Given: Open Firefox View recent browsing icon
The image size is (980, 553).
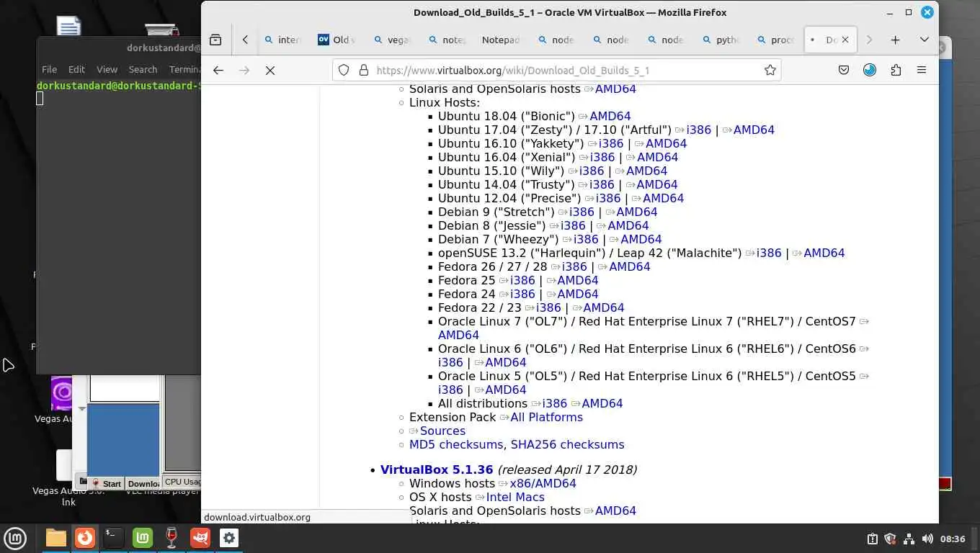Looking at the screenshot, I should [215, 40].
